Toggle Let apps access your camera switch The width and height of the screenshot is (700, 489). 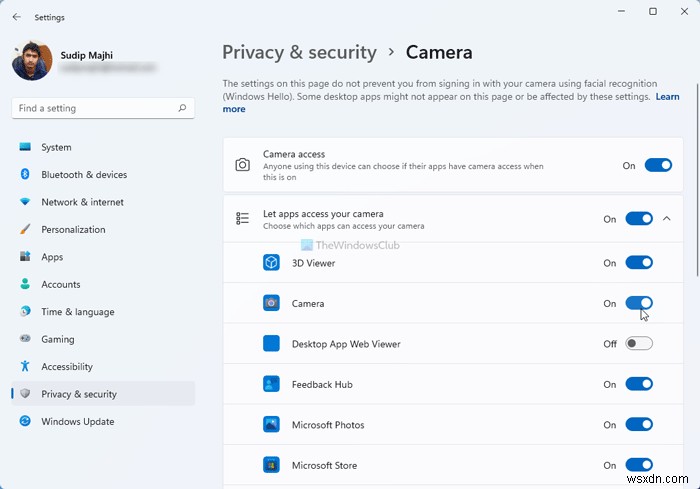pos(639,219)
